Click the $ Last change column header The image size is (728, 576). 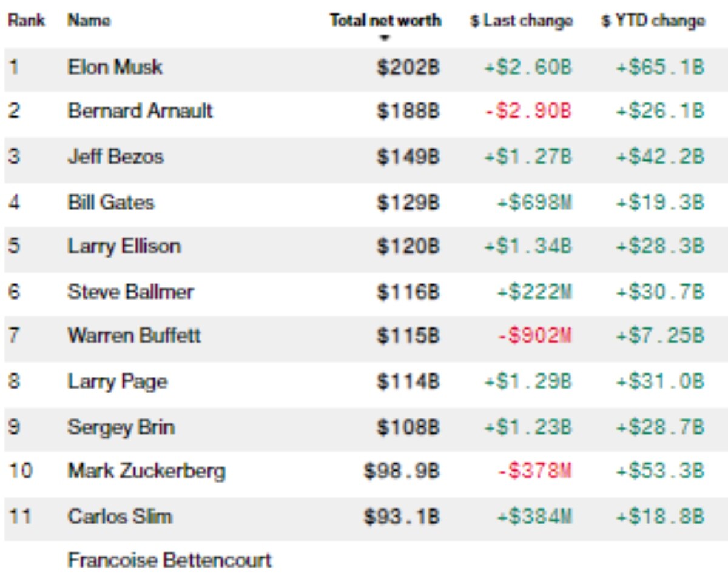pyautogui.click(x=521, y=21)
